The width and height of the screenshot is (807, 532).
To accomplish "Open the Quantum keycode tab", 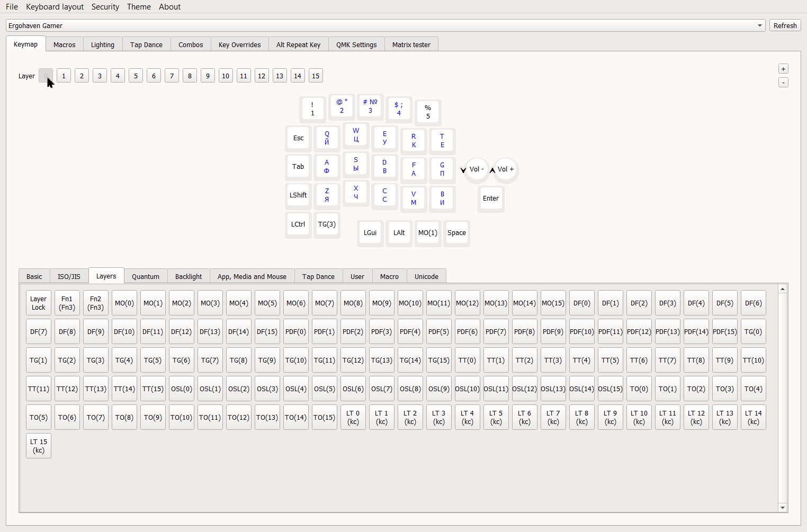I will click(x=146, y=276).
